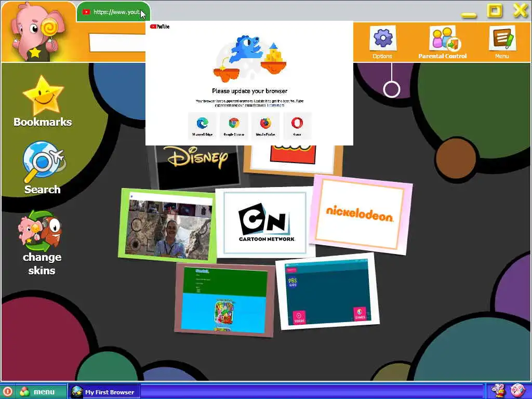The height and width of the screenshot is (399, 532).
Task: Click the pink pig tray icon
Action: [517, 391]
